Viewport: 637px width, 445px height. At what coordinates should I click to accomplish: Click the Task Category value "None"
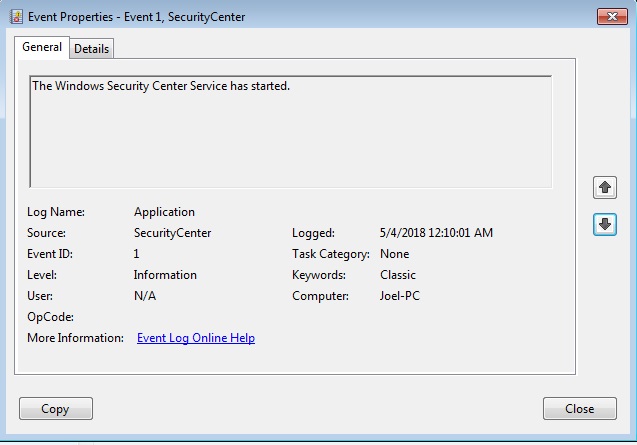(x=394, y=254)
